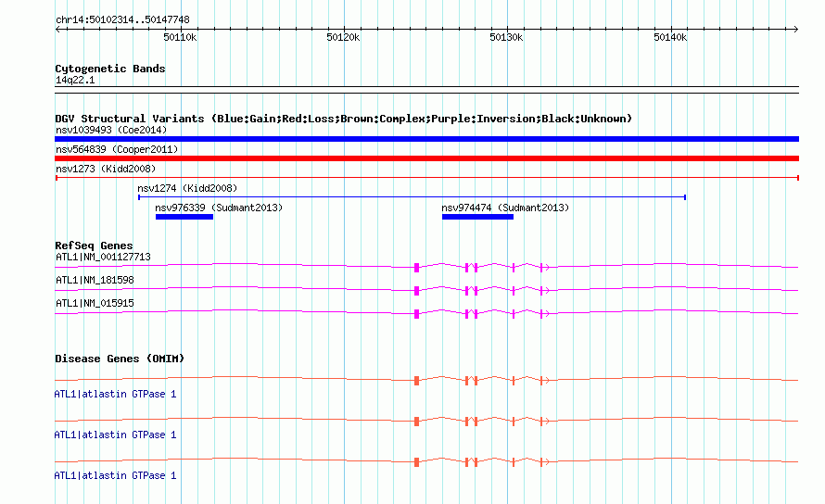Image resolution: width=825 pixels, height=504 pixels.
Task: Click the large first exon of ATL1|NM_181598
Action: 417,291
